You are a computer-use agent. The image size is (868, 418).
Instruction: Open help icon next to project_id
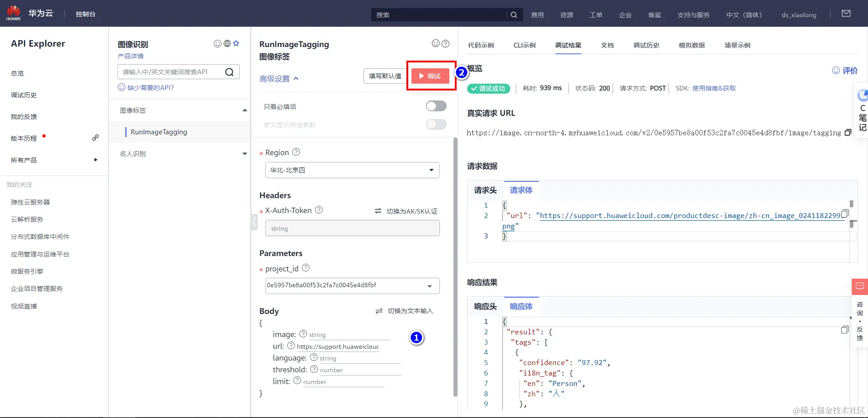(x=306, y=268)
